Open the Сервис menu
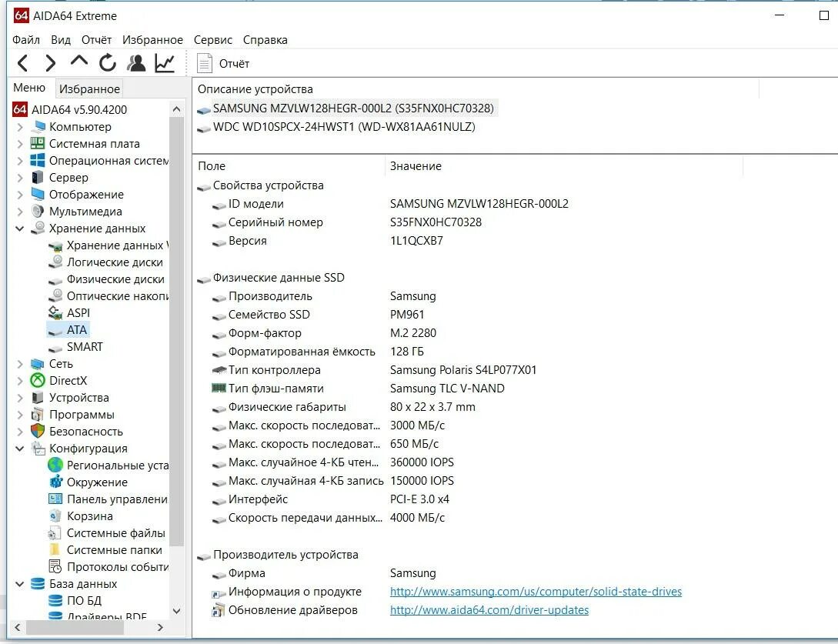 click(x=212, y=40)
